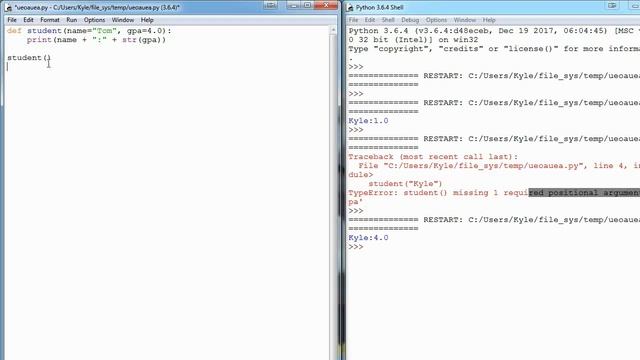The image size is (640, 360).
Task: Click the def student line in editor
Action: click(x=89, y=31)
